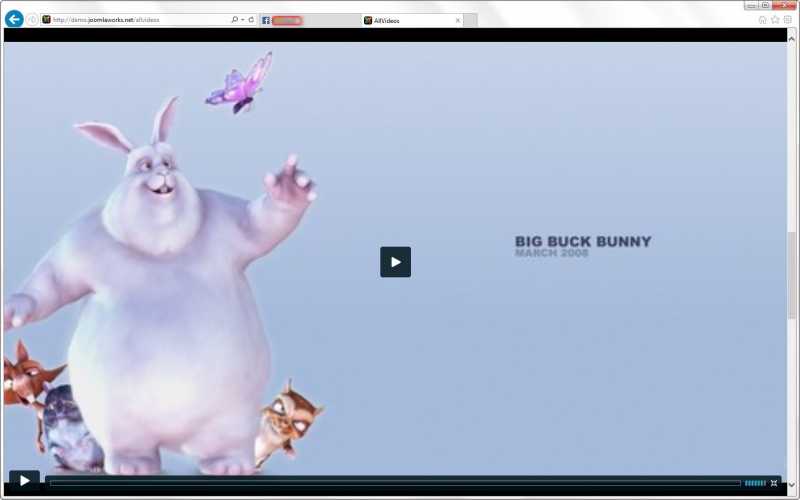The width and height of the screenshot is (800, 500).
Task: Open favorites star icon
Action: (775, 20)
